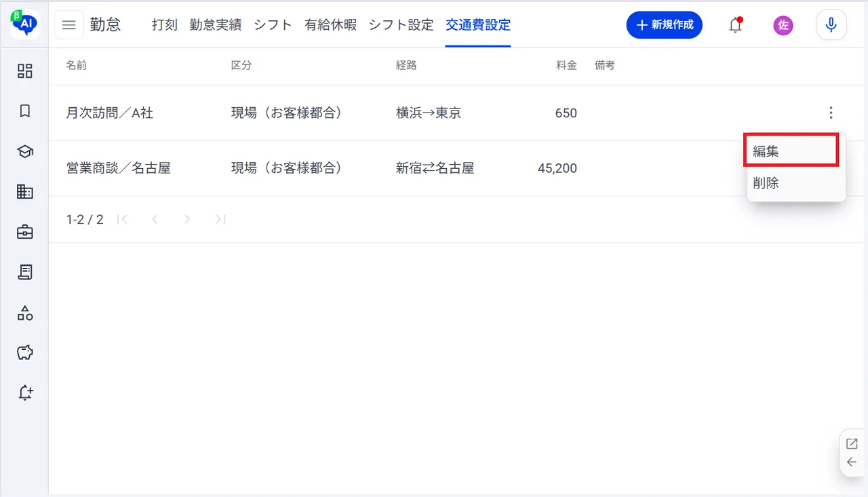Open the receipt document icon in sidebar
The width and height of the screenshot is (868, 497).
(x=25, y=272)
